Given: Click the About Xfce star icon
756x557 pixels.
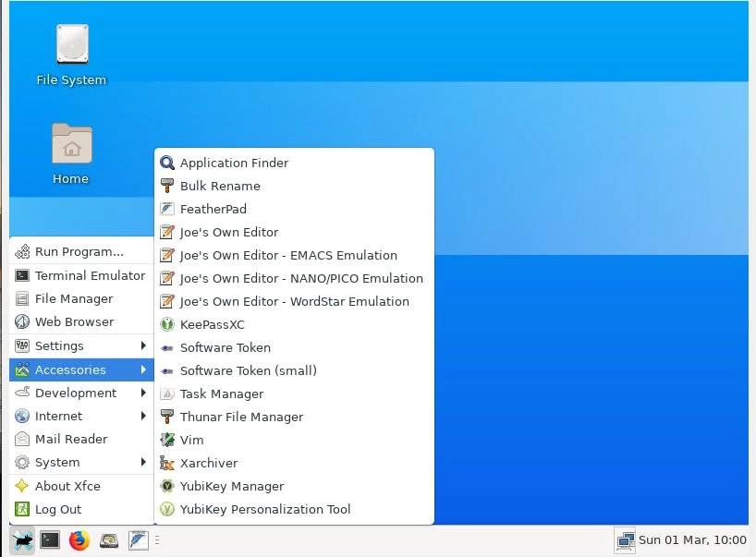Looking at the screenshot, I should pyautogui.click(x=22, y=486).
